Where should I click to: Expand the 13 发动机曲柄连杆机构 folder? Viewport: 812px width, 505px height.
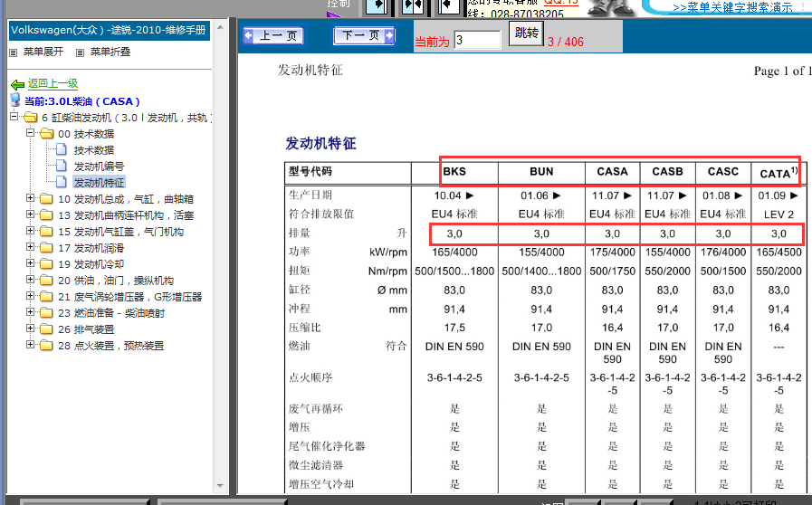[30, 214]
